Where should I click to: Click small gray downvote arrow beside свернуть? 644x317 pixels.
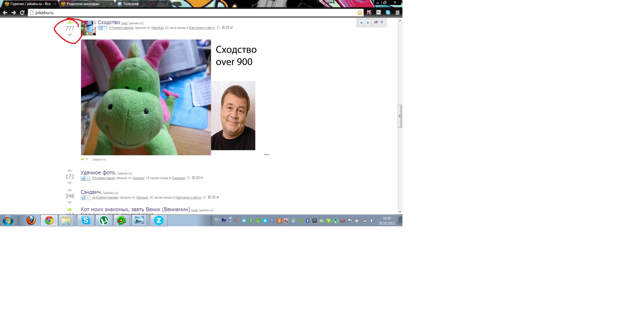[x=87, y=159]
